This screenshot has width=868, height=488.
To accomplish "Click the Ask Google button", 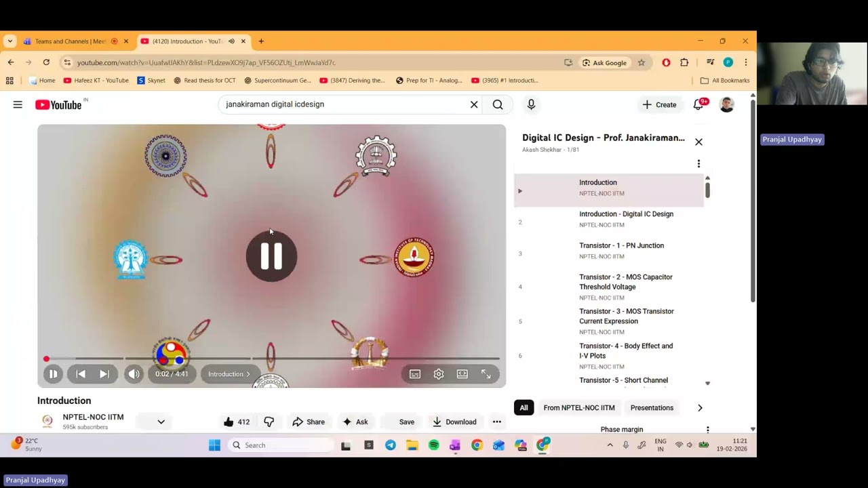I will tap(604, 62).
